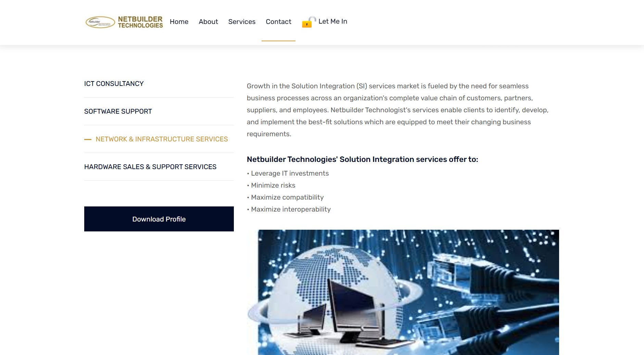Click the Solution Integration services heading

[x=363, y=159]
